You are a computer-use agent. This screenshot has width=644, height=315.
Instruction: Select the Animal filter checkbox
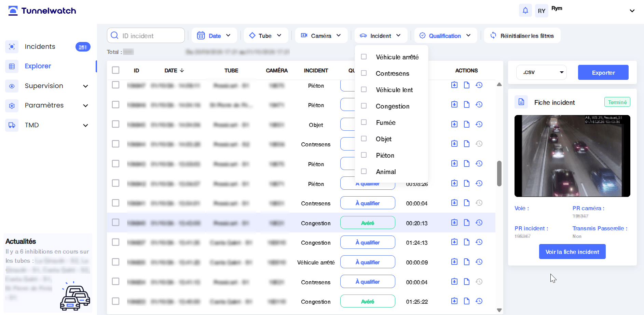(x=364, y=171)
